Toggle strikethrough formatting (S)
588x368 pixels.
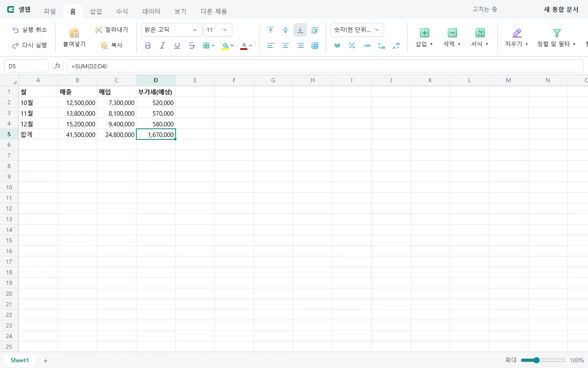(x=192, y=46)
